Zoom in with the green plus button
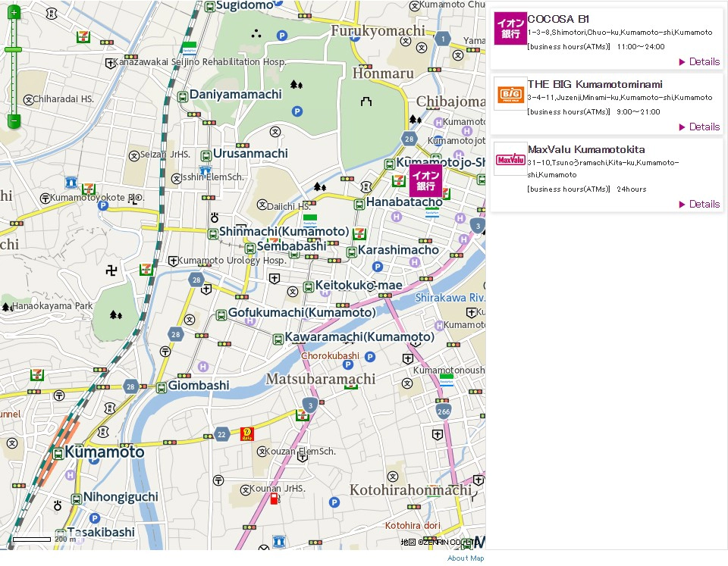Viewport: 728px width, 566px height. tap(14, 13)
